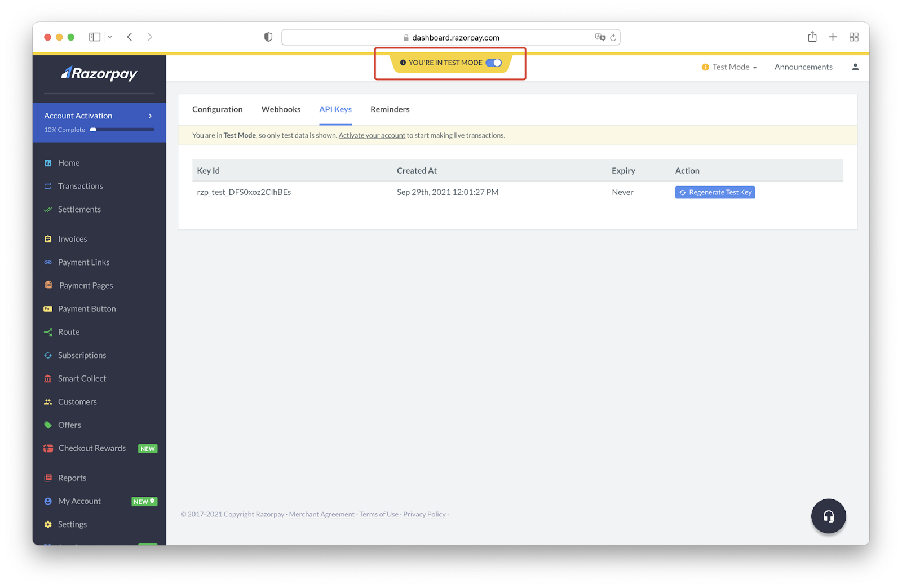Click the Reports sidebar icon
The width and height of the screenshot is (902, 588).
coord(48,478)
